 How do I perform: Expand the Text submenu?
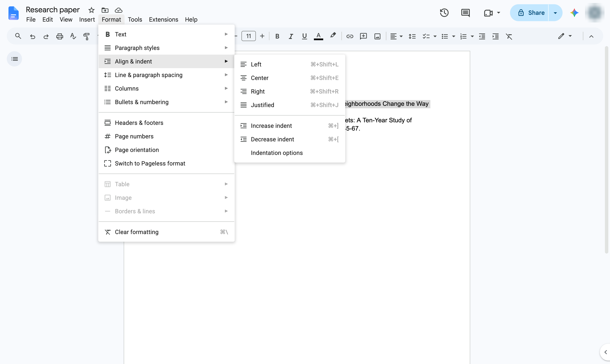coord(166,34)
